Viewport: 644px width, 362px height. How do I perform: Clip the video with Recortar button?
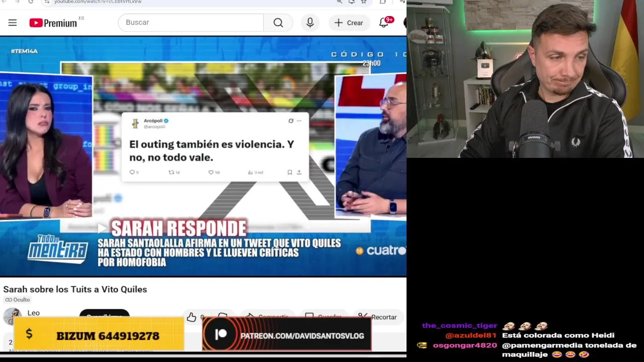click(x=377, y=317)
